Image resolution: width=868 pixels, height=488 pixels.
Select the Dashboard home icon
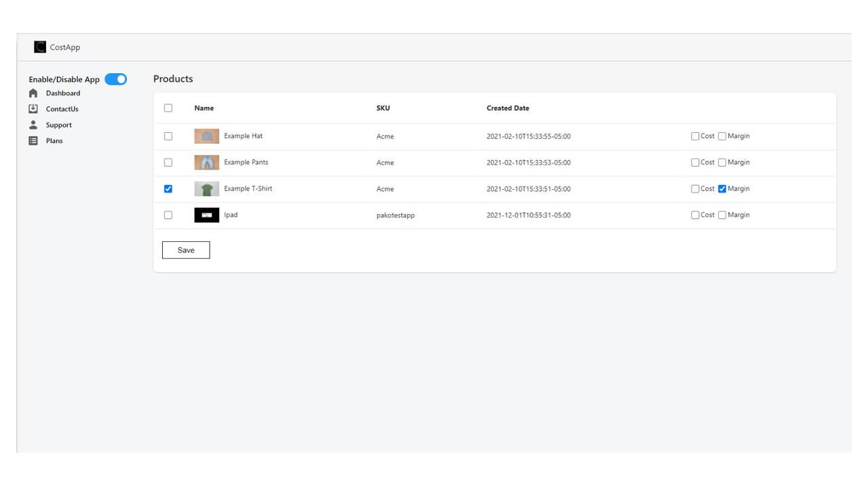coord(33,93)
